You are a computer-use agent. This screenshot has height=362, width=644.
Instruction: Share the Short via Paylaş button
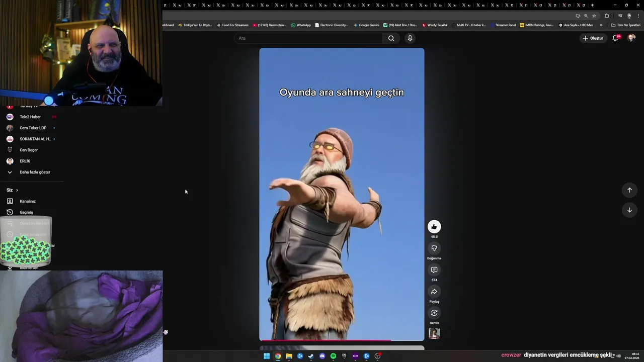[x=434, y=292]
